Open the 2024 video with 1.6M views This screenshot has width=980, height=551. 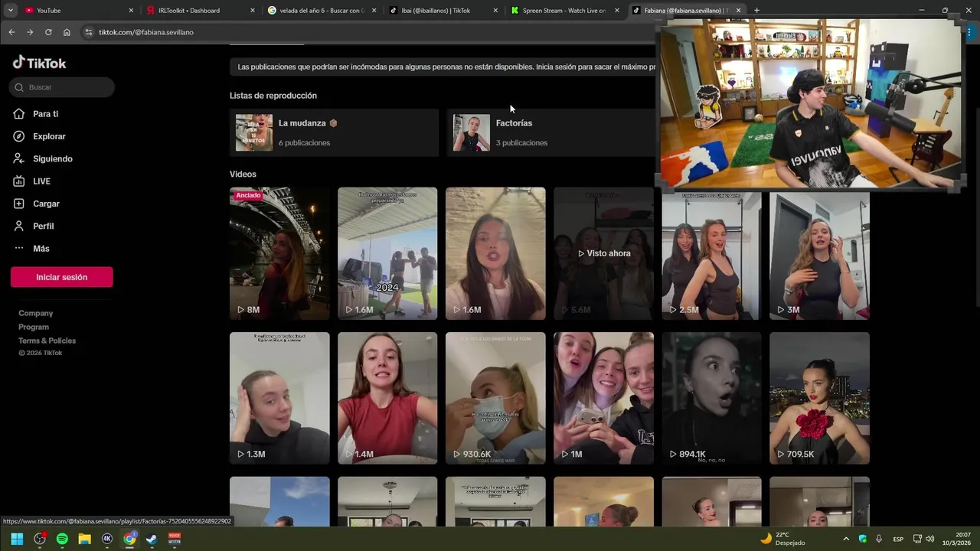387,253
